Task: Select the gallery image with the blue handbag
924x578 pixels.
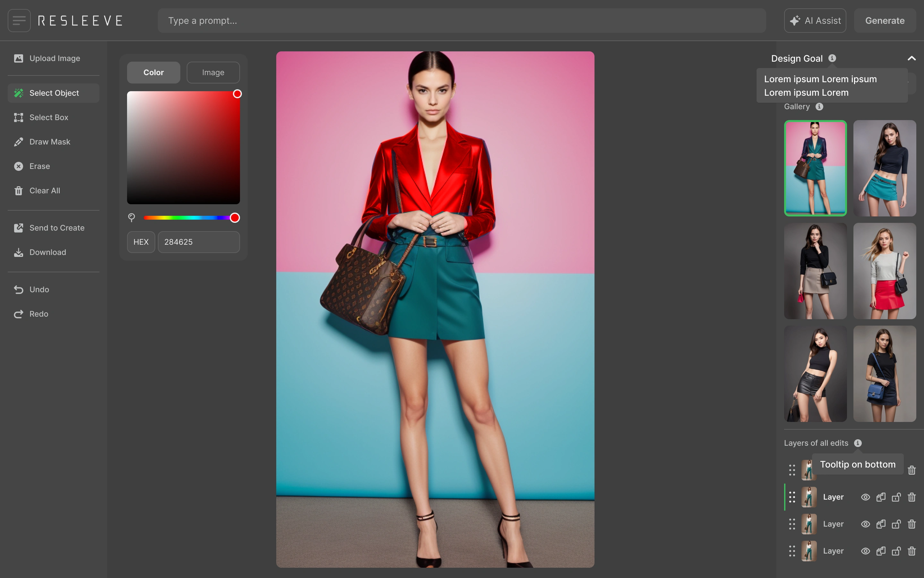Action: [884, 374]
